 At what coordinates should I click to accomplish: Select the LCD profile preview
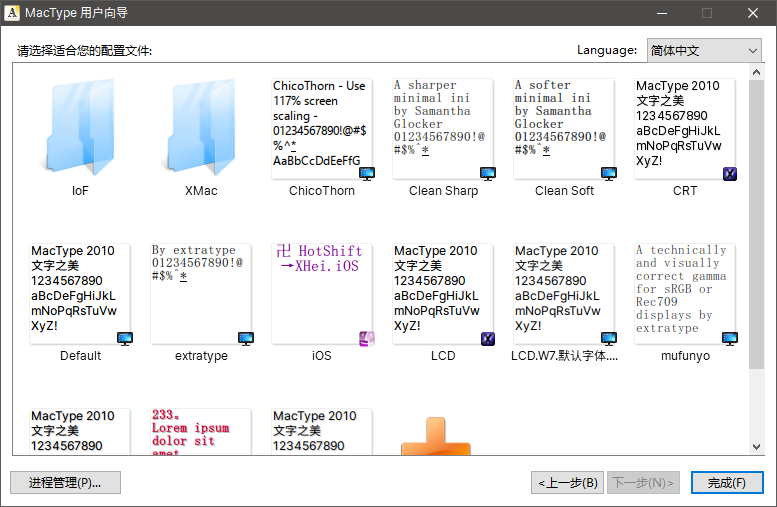click(443, 294)
